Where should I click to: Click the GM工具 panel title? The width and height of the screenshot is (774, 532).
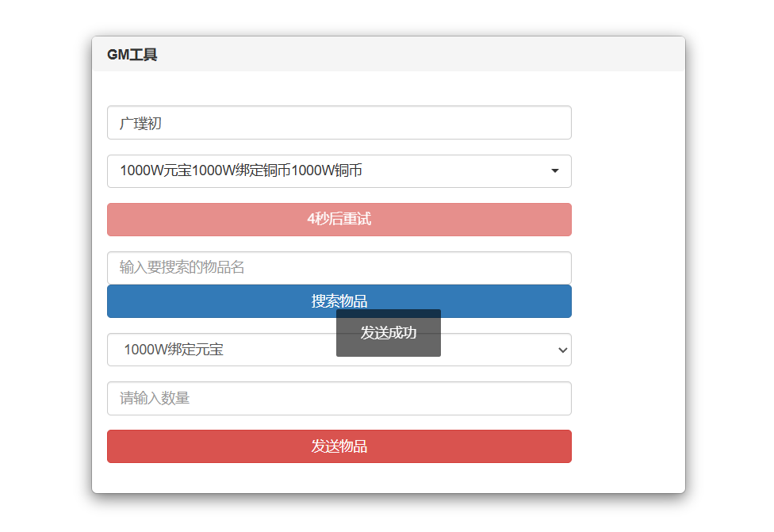132,55
